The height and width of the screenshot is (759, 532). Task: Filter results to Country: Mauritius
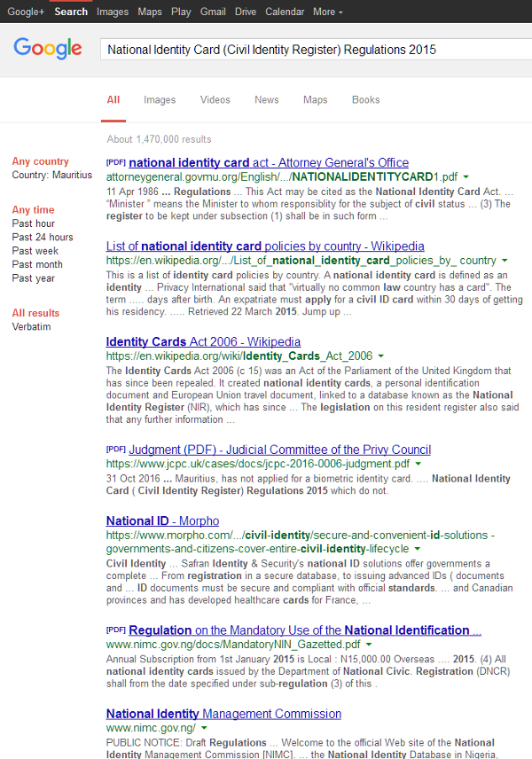coord(51,176)
